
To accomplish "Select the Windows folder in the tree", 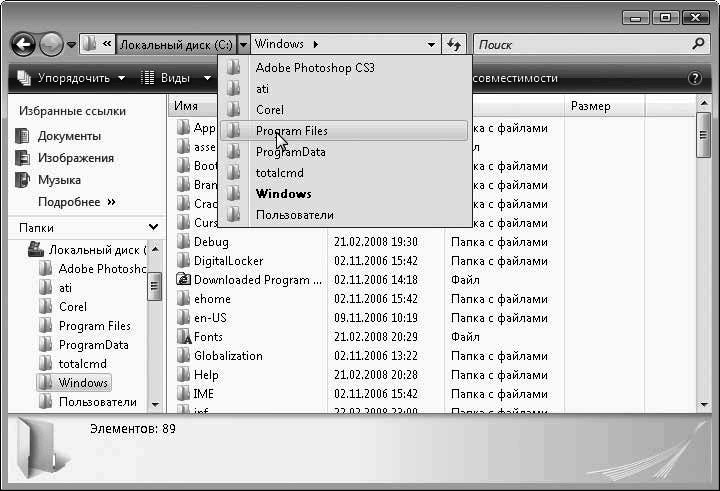I will click(83, 383).
